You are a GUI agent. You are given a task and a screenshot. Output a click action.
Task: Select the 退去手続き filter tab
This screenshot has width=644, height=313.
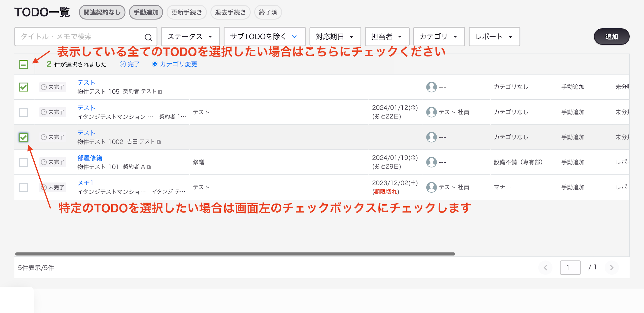point(230,12)
